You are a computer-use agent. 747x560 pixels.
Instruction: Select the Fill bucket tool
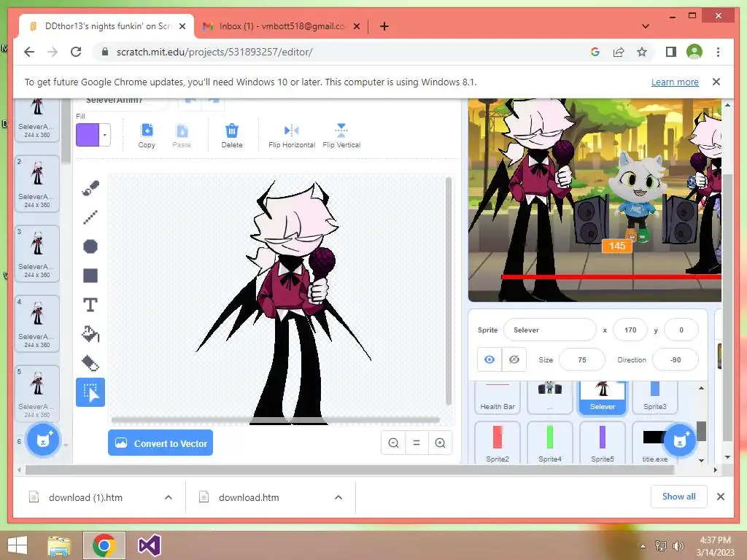pos(90,334)
